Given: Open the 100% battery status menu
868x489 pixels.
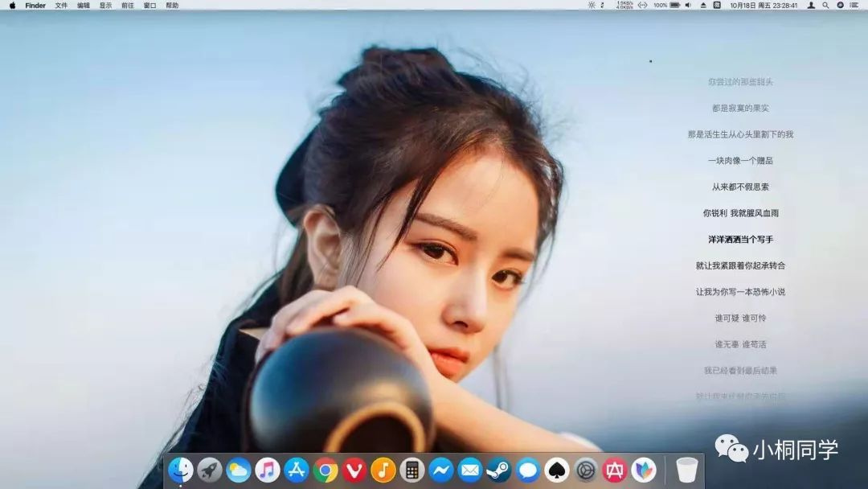Looking at the screenshot, I should pos(666,5).
